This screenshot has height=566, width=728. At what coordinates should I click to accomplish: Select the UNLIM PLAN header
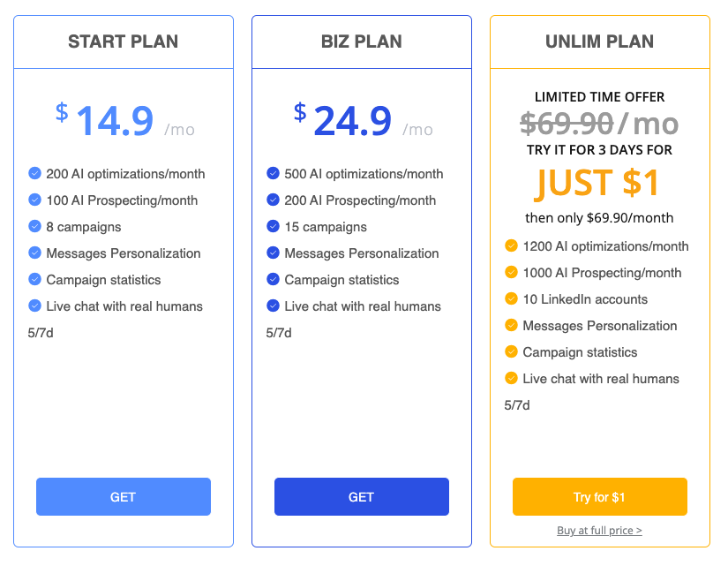pyautogui.click(x=599, y=41)
